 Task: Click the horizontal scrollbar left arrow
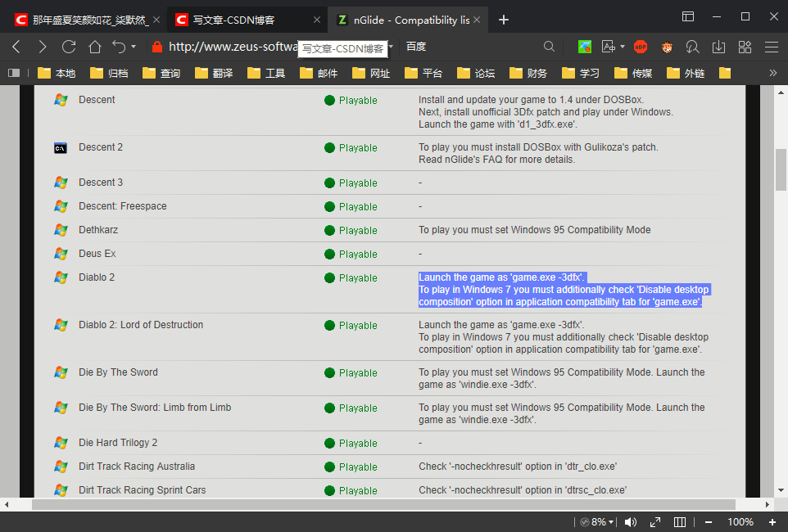(x=6, y=504)
